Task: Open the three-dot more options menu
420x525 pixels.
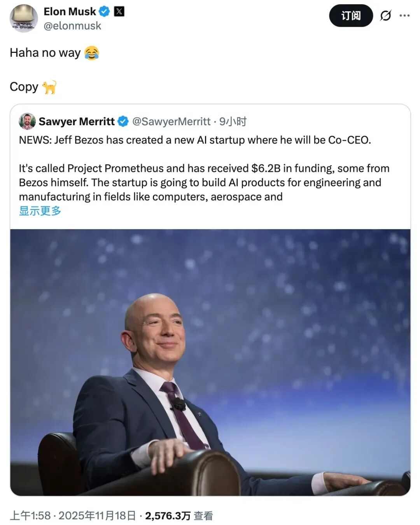Action: (x=404, y=16)
